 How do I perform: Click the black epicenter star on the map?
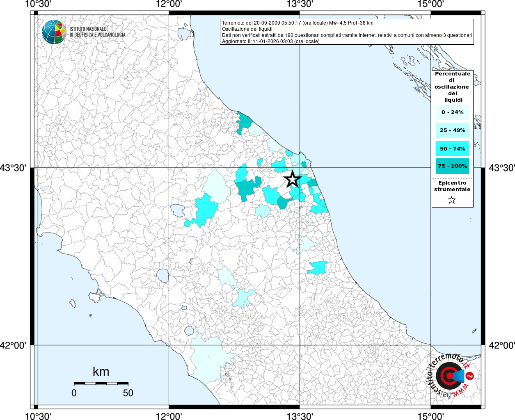[292, 179]
